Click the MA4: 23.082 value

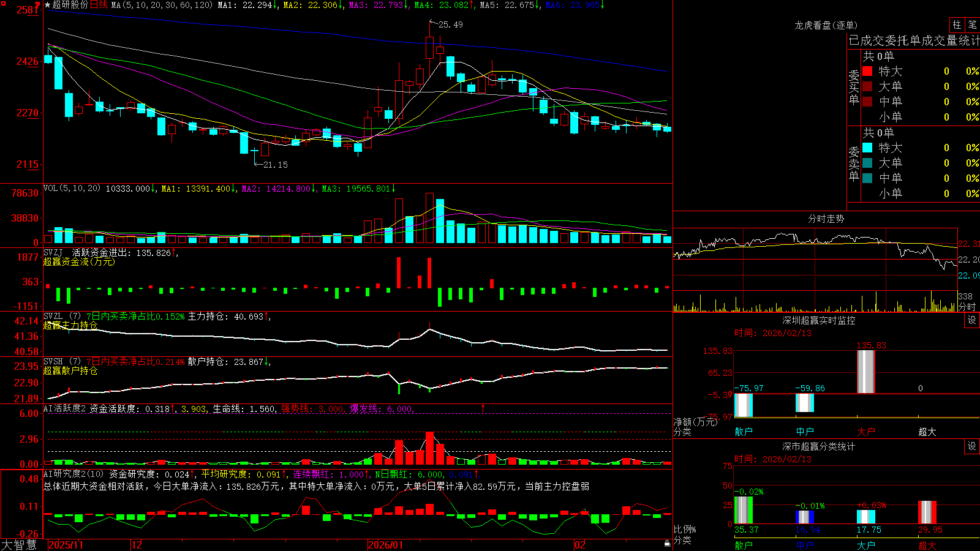tap(443, 5)
